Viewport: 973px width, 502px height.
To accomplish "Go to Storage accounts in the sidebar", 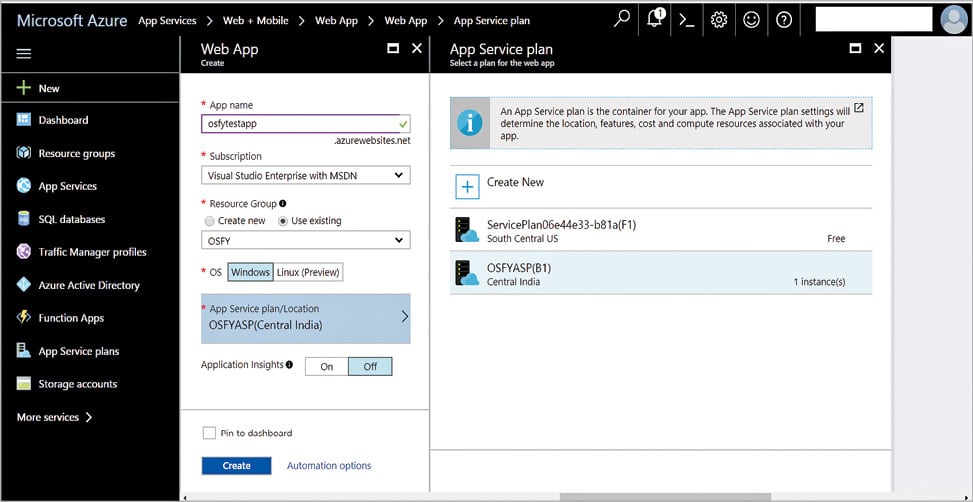I will (77, 384).
